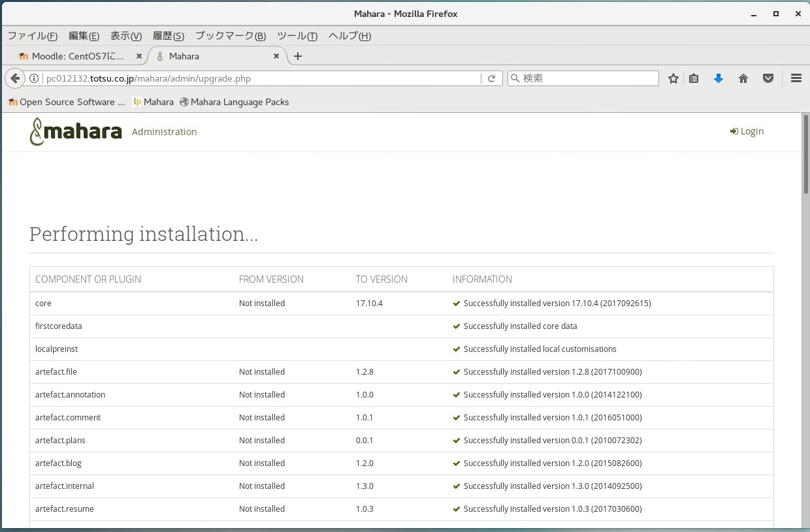Focus the URL address bar
This screenshot has height=532, width=810.
(261, 78)
